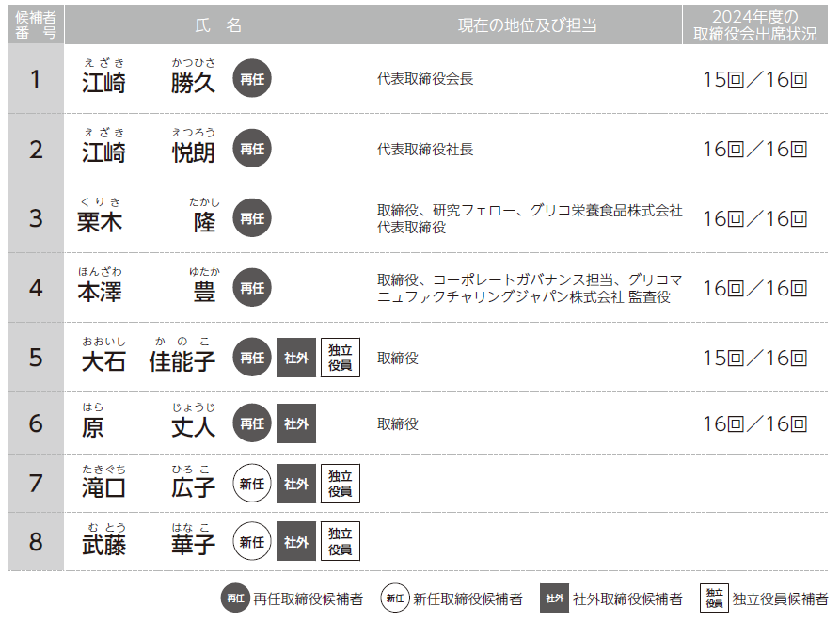
Task: Click the 独立役員 badge in 大石佳能子's row
Action: tap(340, 358)
